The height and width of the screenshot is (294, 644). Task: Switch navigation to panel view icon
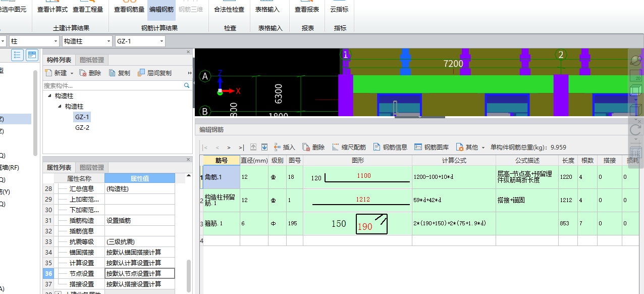click(x=32, y=55)
